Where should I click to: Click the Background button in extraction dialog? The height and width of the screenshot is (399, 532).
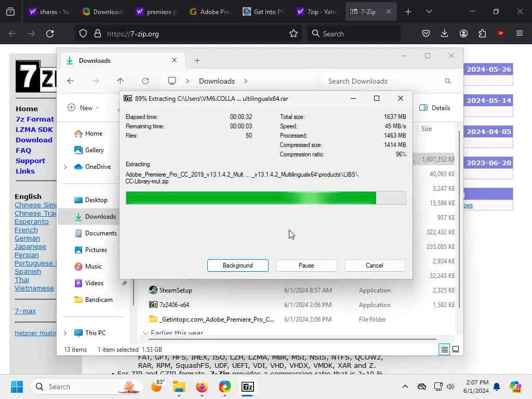coord(237,265)
